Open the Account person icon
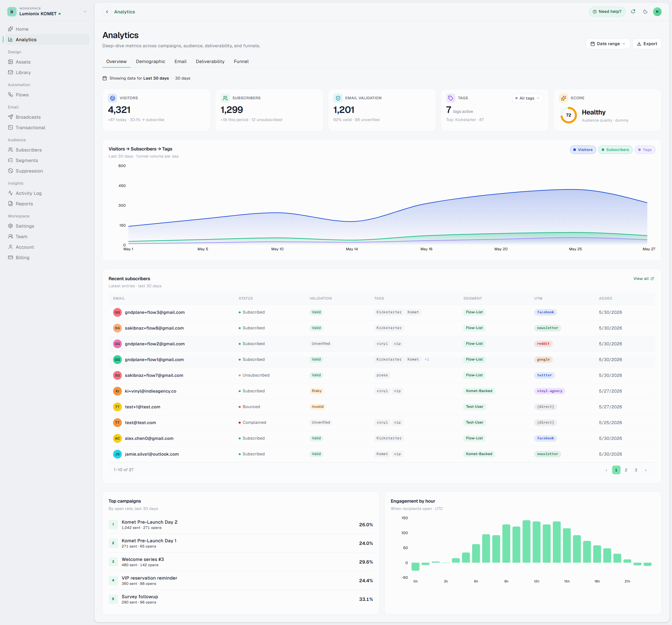 [10, 247]
